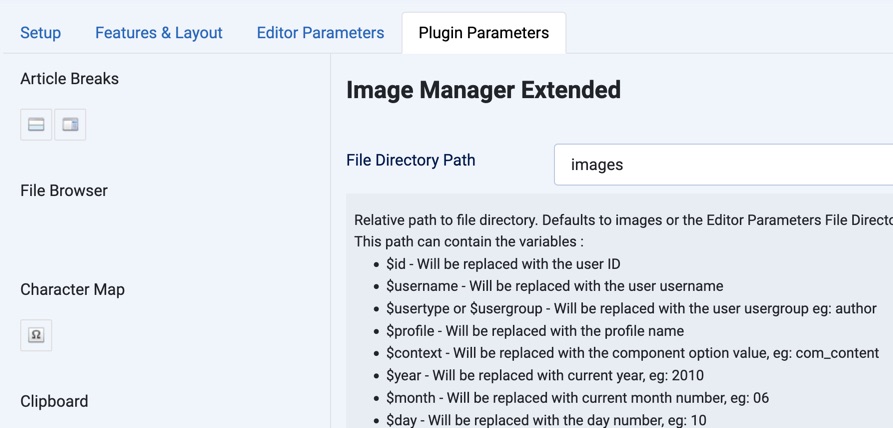
Task: Click the Read More break icon under Article Breaks
Action: point(36,125)
